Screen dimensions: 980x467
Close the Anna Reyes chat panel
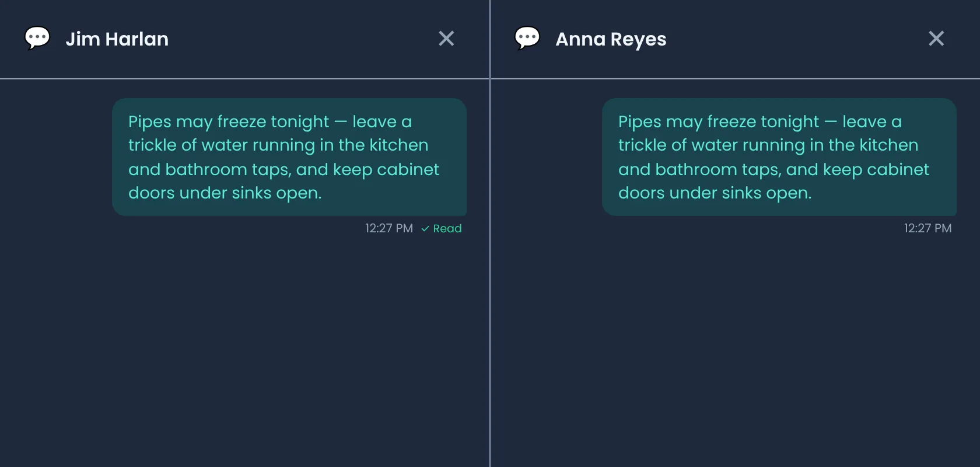tap(936, 39)
